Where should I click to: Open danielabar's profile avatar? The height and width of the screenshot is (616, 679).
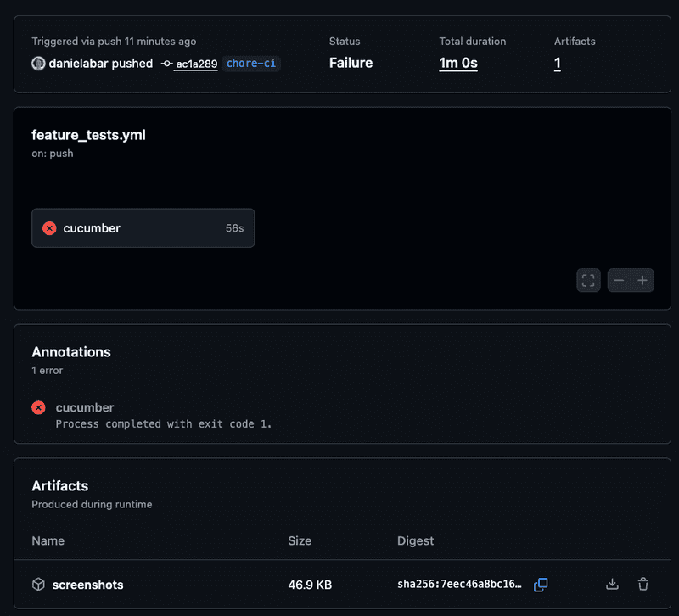click(x=38, y=63)
